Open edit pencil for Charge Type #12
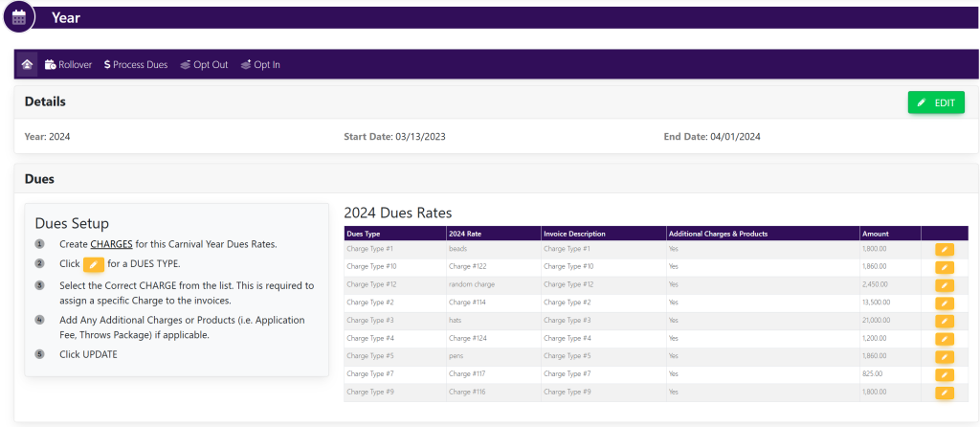The height and width of the screenshot is (427, 980). [944, 285]
